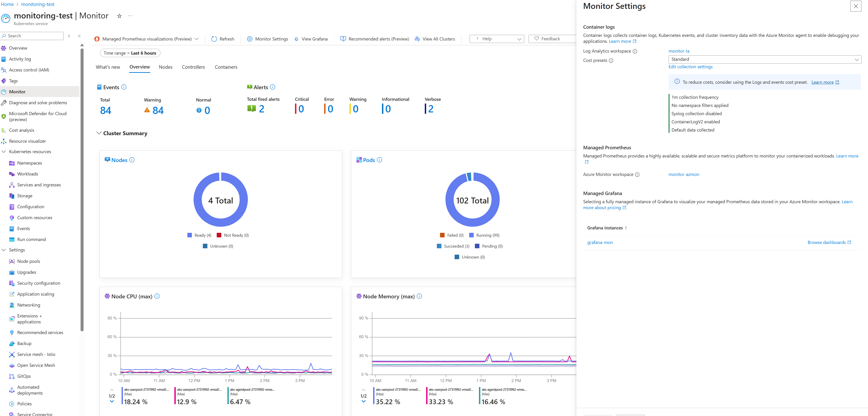Click the search sort arrows button
The width and height of the screenshot is (868, 416).
click(x=69, y=36)
